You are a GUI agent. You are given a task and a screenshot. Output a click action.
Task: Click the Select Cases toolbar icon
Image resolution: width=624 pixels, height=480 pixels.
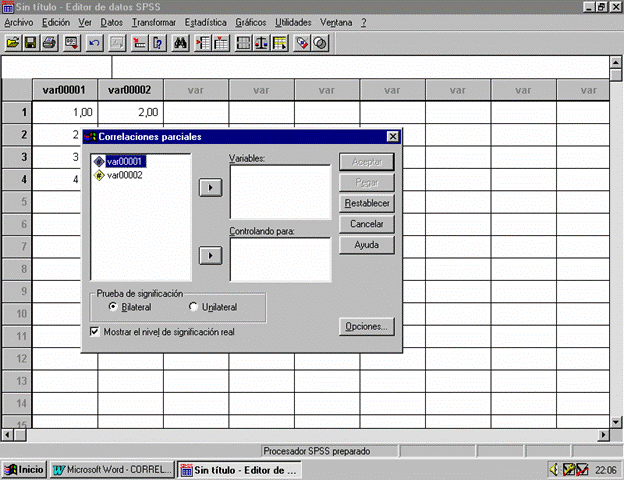(280, 43)
